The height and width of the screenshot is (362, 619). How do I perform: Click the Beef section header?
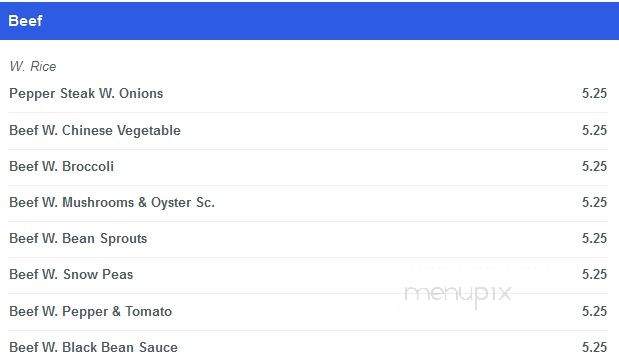click(25, 21)
